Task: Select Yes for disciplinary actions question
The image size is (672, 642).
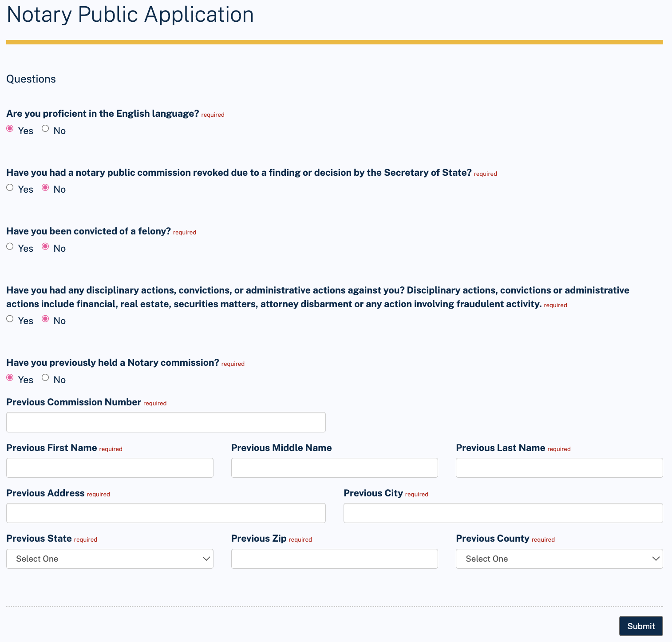Action: pos(10,318)
